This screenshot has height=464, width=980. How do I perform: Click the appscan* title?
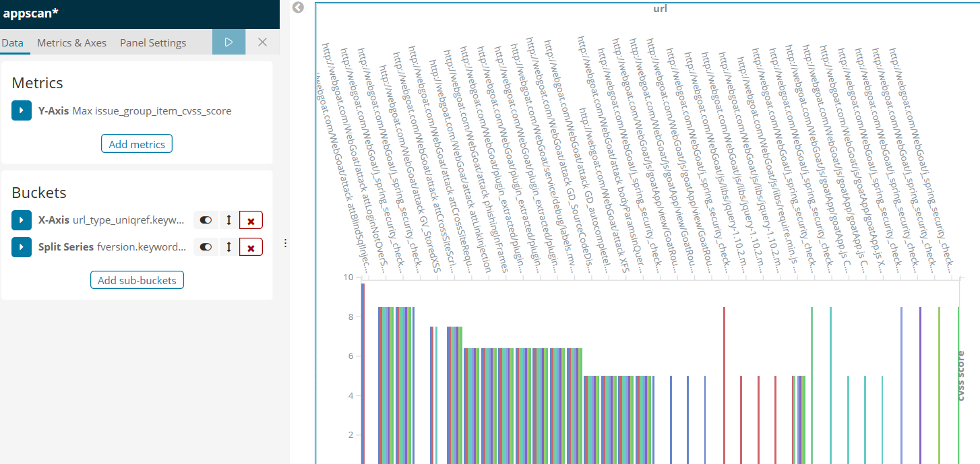click(x=30, y=13)
